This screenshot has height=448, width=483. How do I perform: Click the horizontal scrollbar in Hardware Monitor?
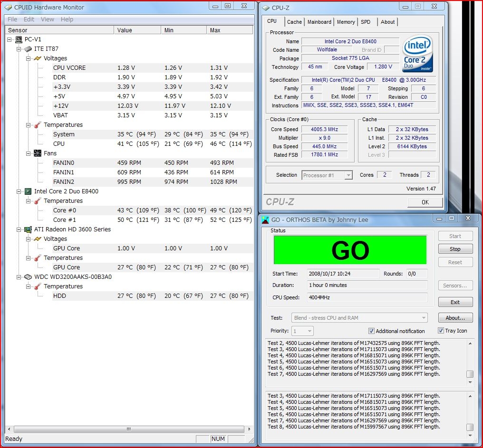[x=129, y=429]
